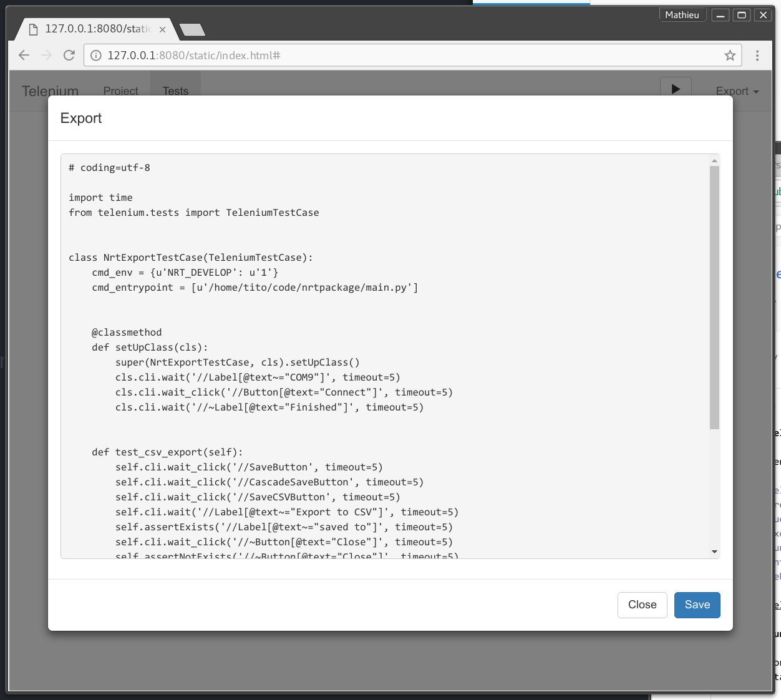The width and height of the screenshot is (781, 700).
Task: Click the grayed forward navigation arrow
Action: 46,55
